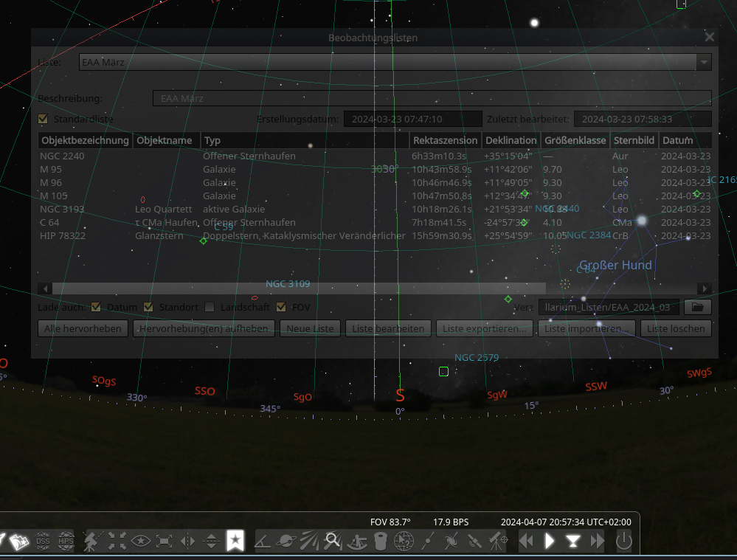Flip the scene vertically icon
Screen dimensions: 737x560
coord(212,542)
